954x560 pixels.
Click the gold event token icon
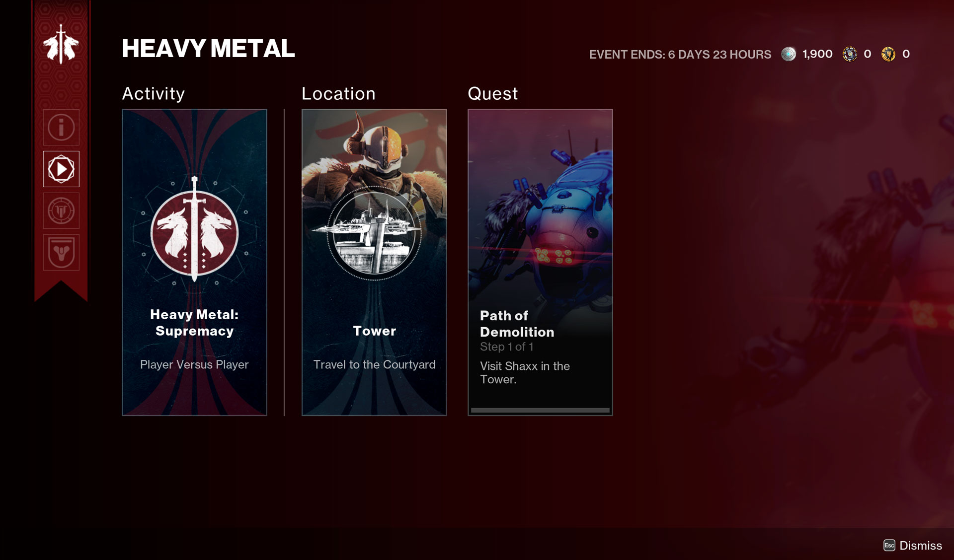[888, 54]
